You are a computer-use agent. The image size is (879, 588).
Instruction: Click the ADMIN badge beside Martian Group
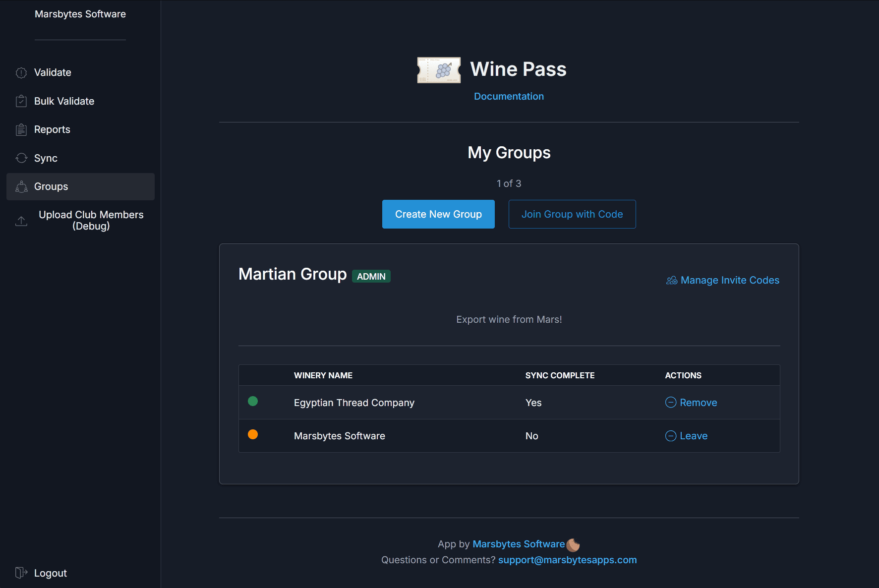(x=371, y=276)
